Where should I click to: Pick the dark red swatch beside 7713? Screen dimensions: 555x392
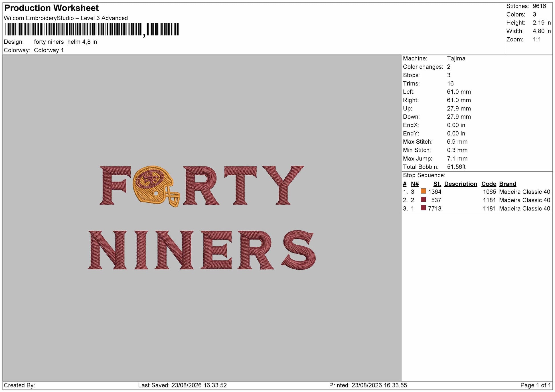click(423, 208)
